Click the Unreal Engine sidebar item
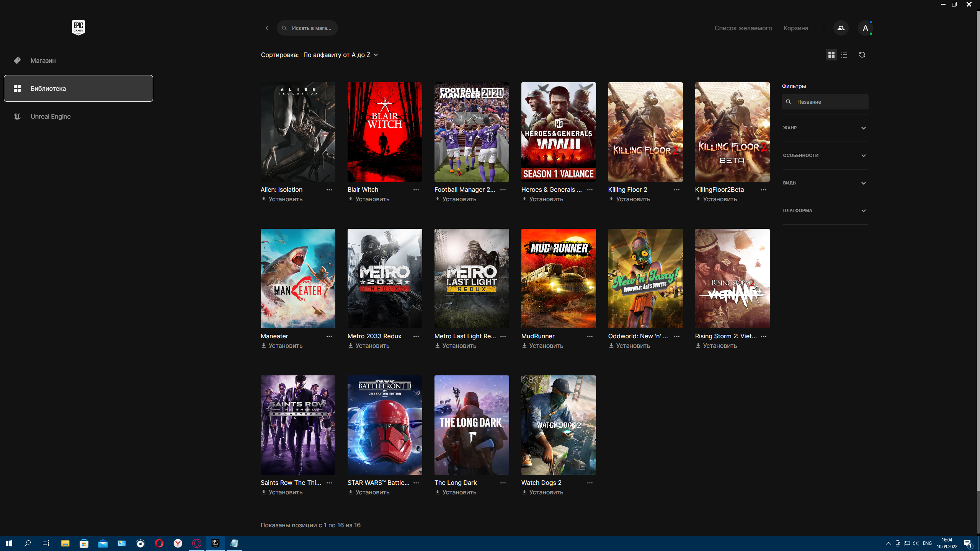The width and height of the screenshot is (980, 551). point(51,116)
